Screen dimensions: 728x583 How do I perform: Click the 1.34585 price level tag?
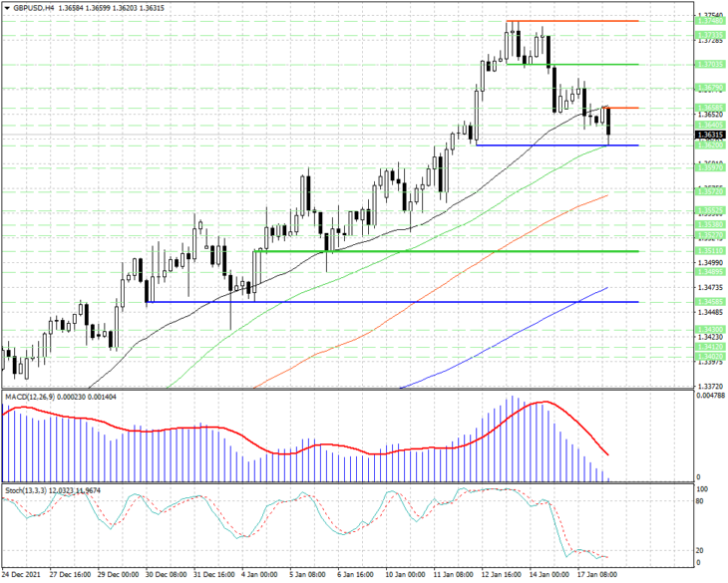pos(710,302)
